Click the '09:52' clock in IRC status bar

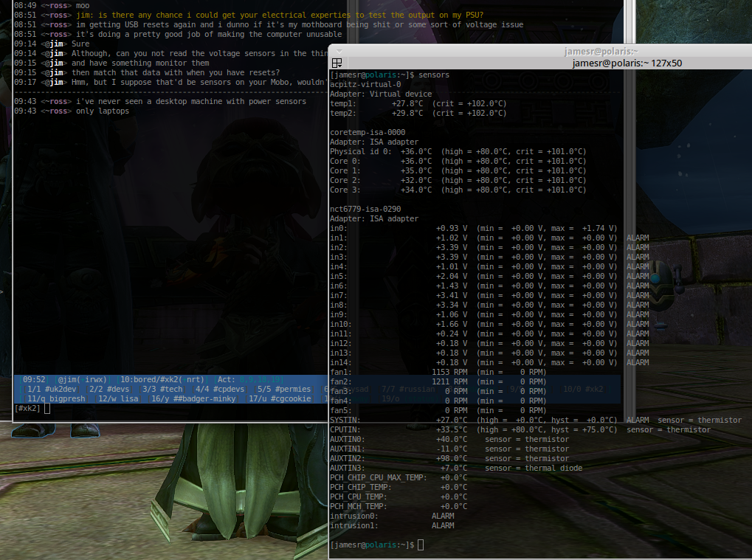point(33,379)
